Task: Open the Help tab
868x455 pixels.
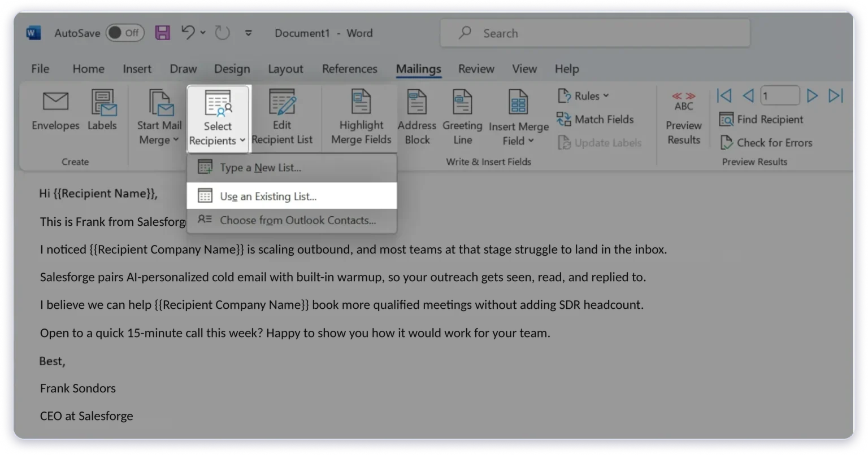Action: point(567,69)
